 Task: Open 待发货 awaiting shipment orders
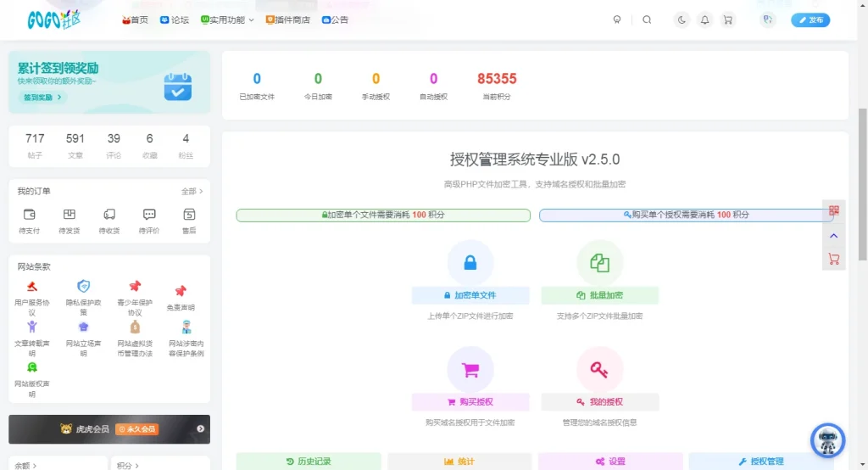tap(70, 221)
